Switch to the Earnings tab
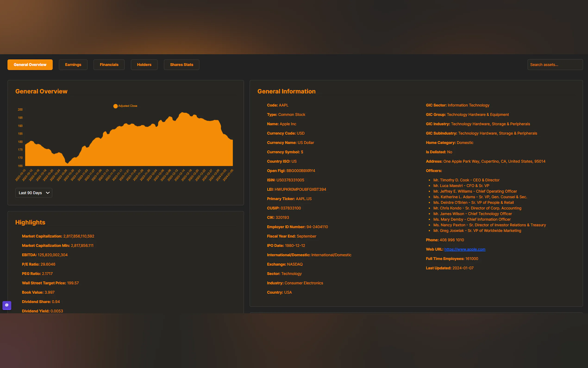588x368 pixels. point(73,65)
